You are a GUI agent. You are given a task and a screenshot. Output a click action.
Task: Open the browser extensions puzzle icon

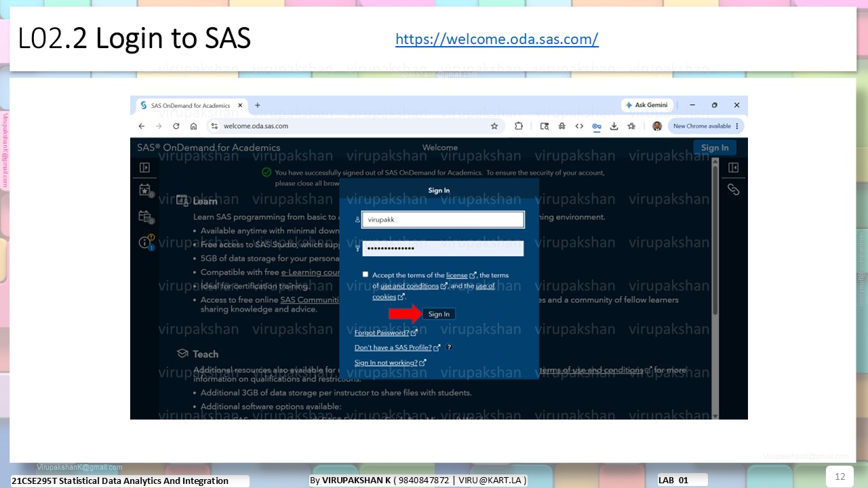[519, 126]
